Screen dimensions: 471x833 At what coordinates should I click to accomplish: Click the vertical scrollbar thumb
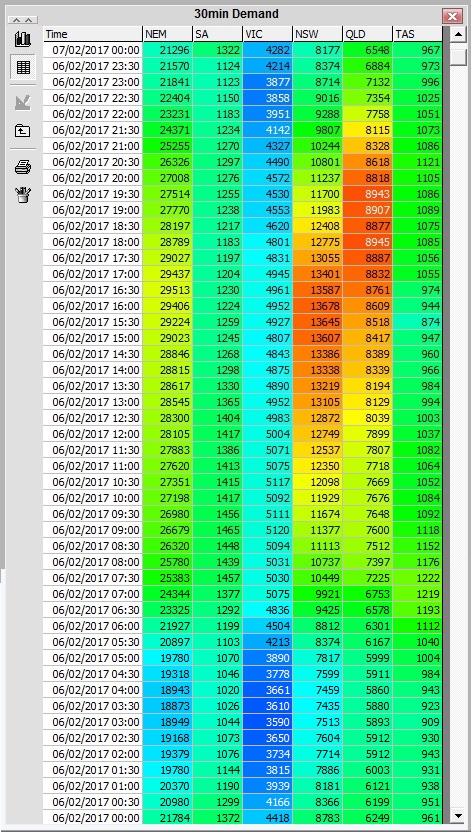pyautogui.click(x=458, y=55)
